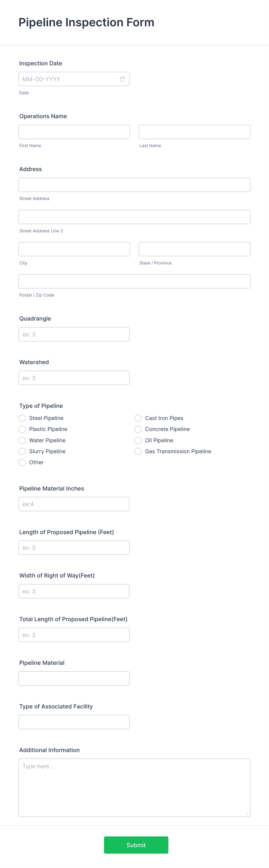Viewport: 269px width, 868px height.
Task: Select Gas Transmission Pipeline option
Action: coord(138,451)
